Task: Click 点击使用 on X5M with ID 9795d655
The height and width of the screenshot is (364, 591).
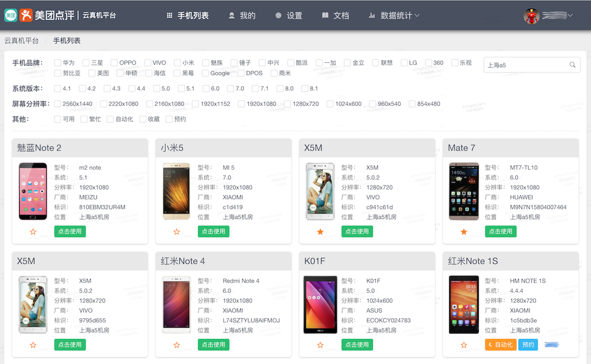Action: [x=70, y=345]
